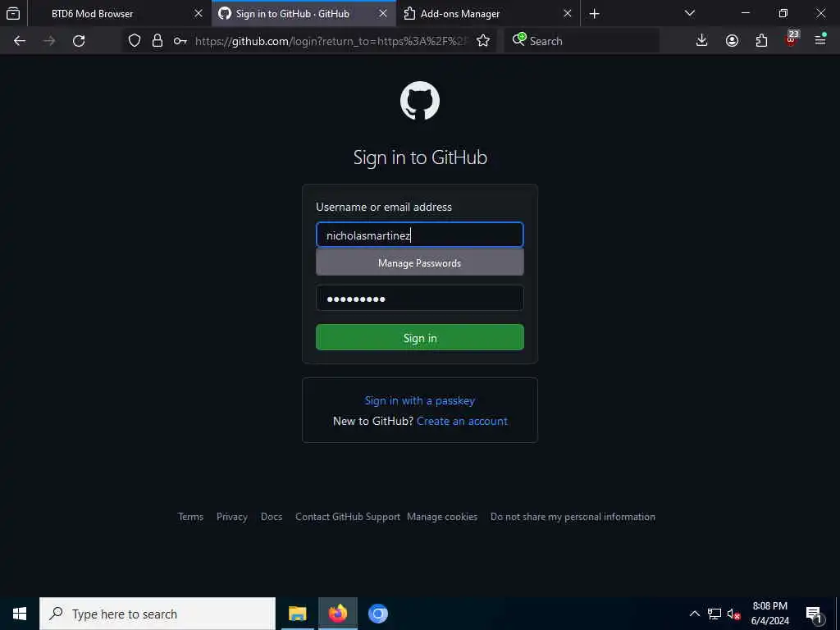Click the Sign in to GitHub heading

point(420,157)
